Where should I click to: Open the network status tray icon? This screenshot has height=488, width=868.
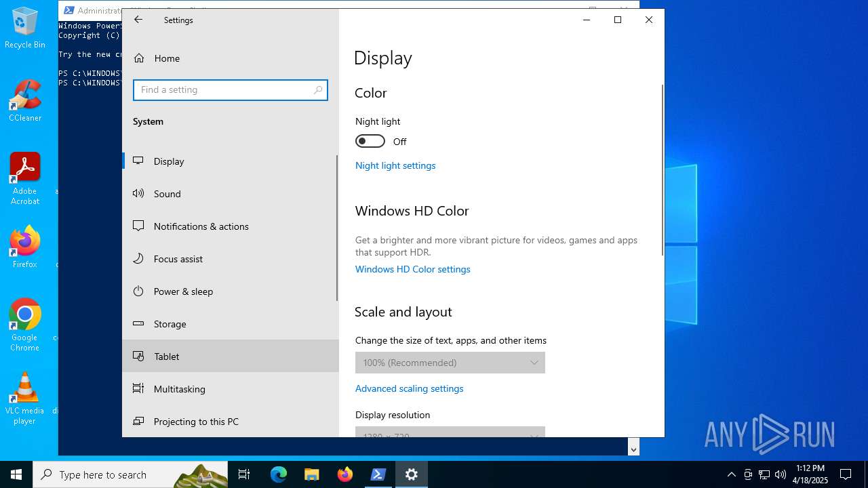click(x=764, y=474)
